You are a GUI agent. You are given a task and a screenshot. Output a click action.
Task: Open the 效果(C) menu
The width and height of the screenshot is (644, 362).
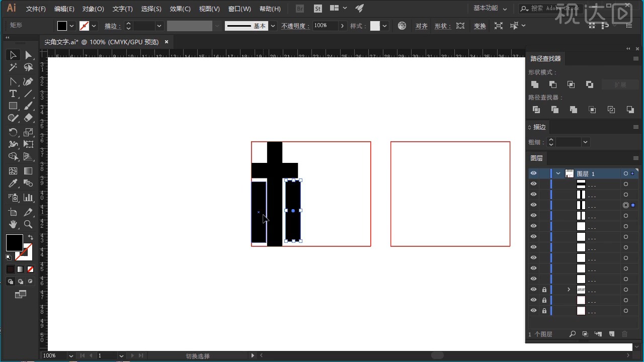pyautogui.click(x=180, y=9)
